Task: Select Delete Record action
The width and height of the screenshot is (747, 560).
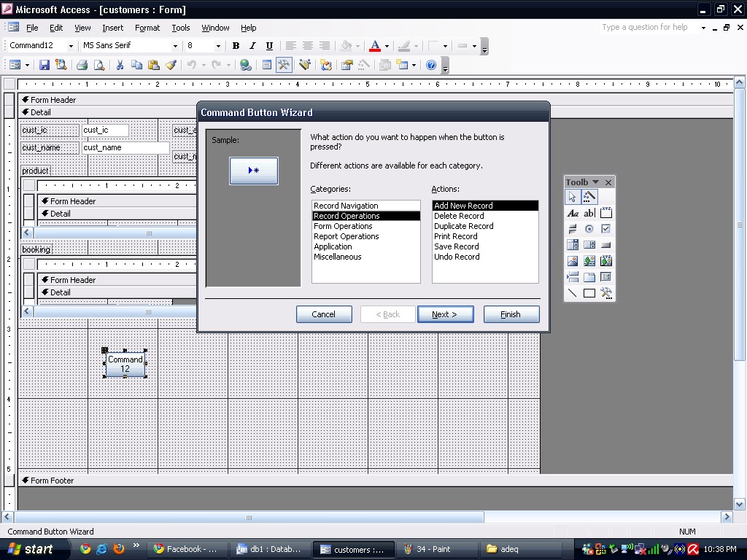Action: 485,216
